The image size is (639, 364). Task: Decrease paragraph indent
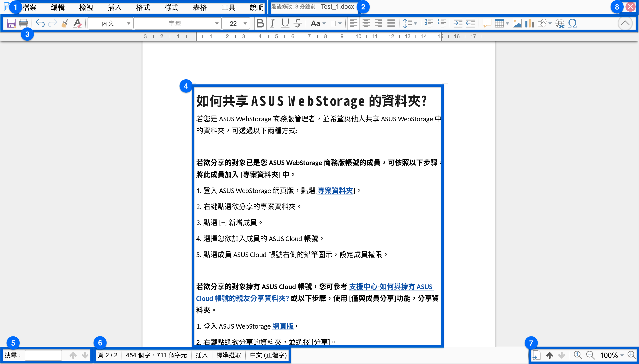pos(470,23)
